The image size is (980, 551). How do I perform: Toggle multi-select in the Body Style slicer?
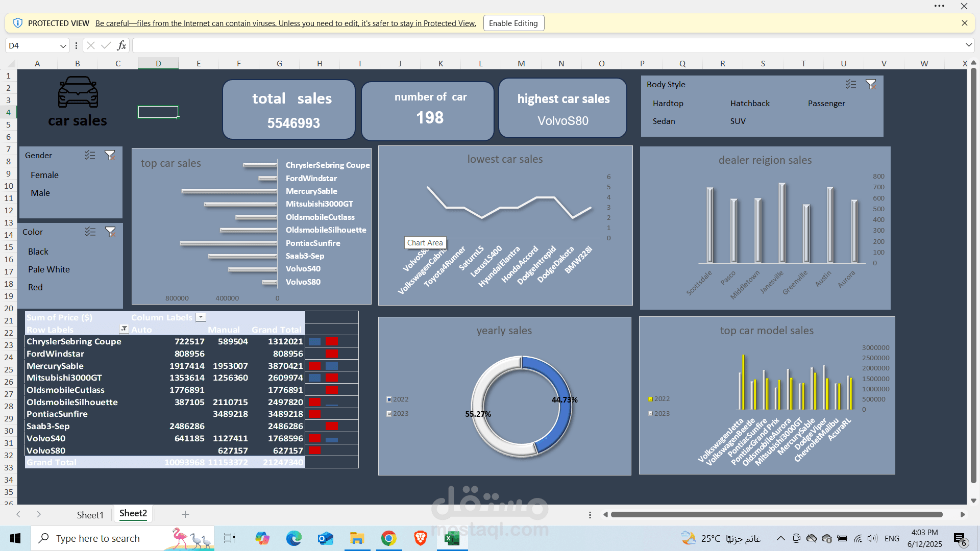(851, 84)
